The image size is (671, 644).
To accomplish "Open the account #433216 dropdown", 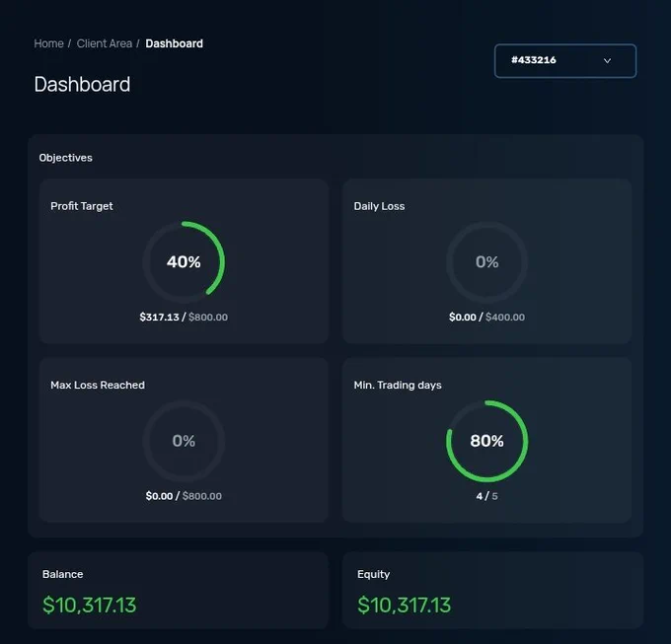I will 564,61.
